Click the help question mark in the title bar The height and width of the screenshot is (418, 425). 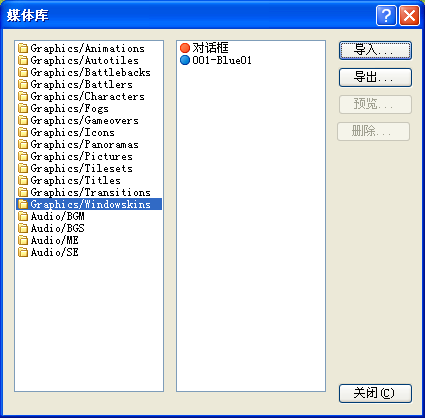tap(386, 15)
